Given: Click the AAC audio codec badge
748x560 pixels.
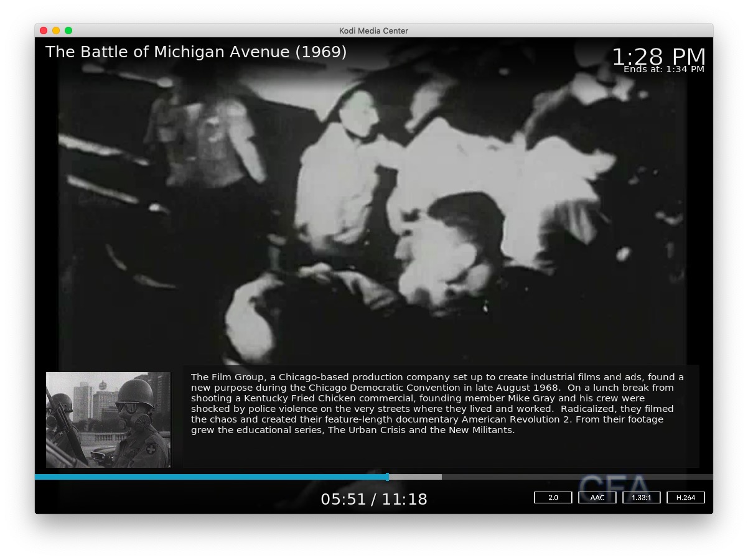Looking at the screenshot, I should pos(597,498).
